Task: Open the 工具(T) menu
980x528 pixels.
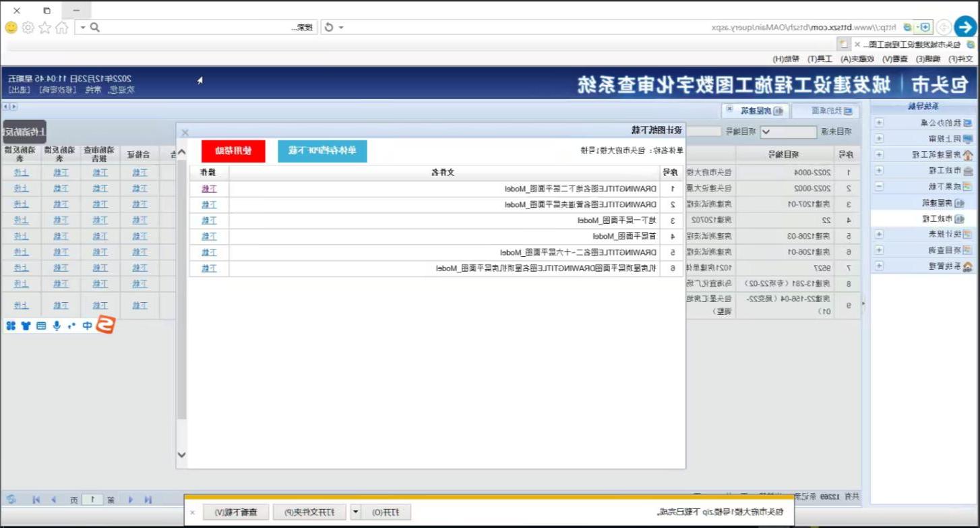Action: [822, 59]
